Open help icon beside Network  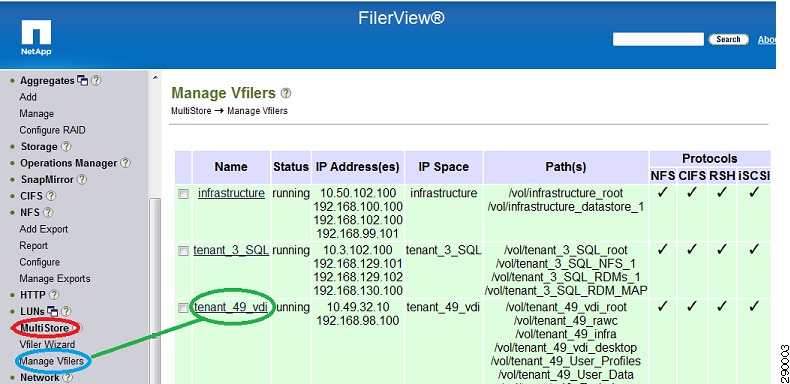[x=68, y=377]
